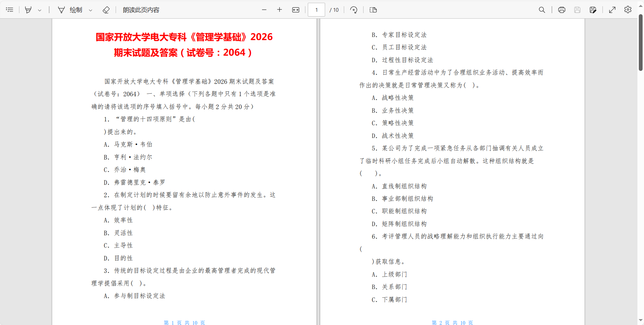
Task: Click option "D. 过程性目标设定法"
Action: click(x=402, y=60)
